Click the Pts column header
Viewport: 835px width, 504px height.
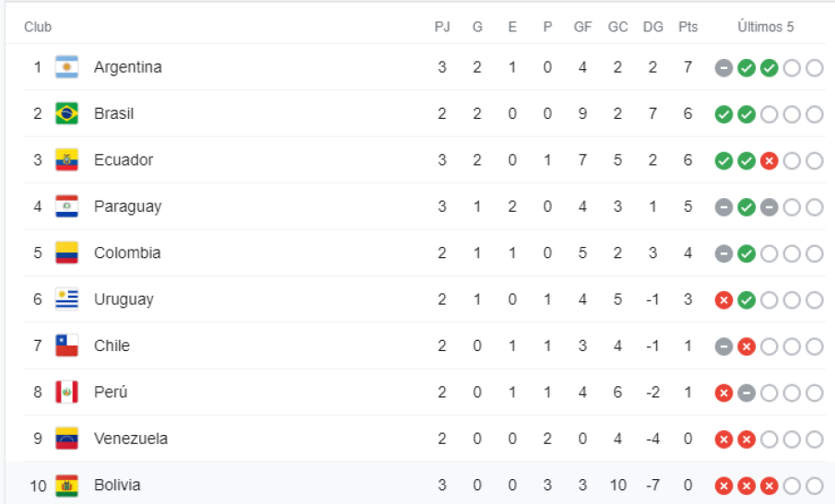pyautogui.click(x=688, y=28)
